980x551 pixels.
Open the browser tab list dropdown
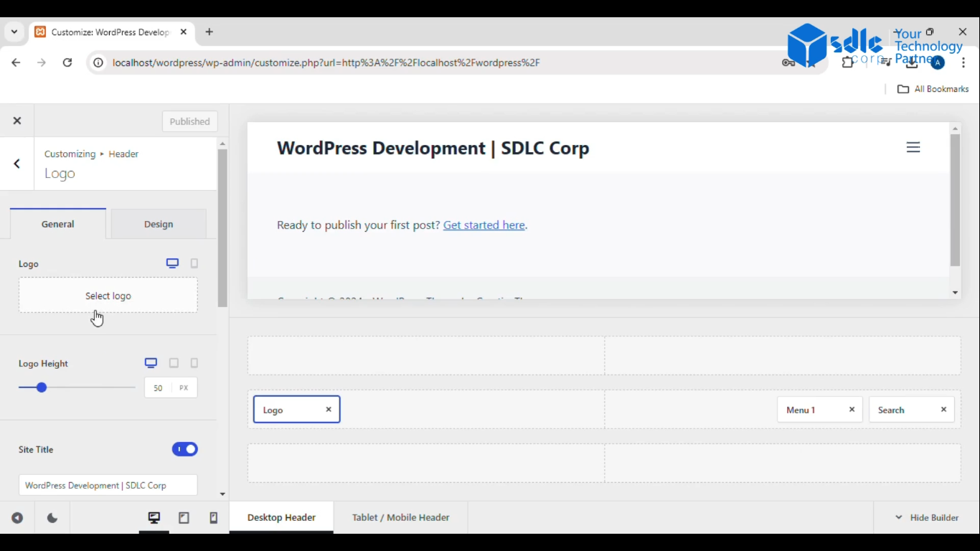[14, 32]
